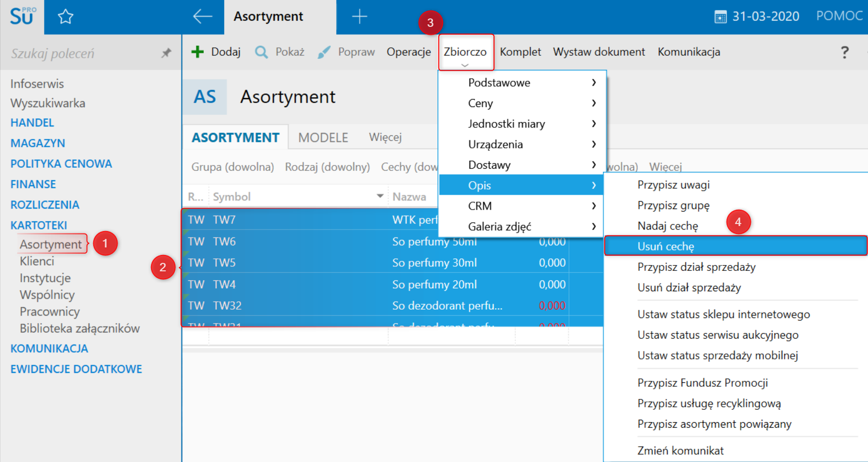The width and height of the screenshot is (868, 462).
Task: Choose Zmień komunikat option
Action: [x=681, y=451]
